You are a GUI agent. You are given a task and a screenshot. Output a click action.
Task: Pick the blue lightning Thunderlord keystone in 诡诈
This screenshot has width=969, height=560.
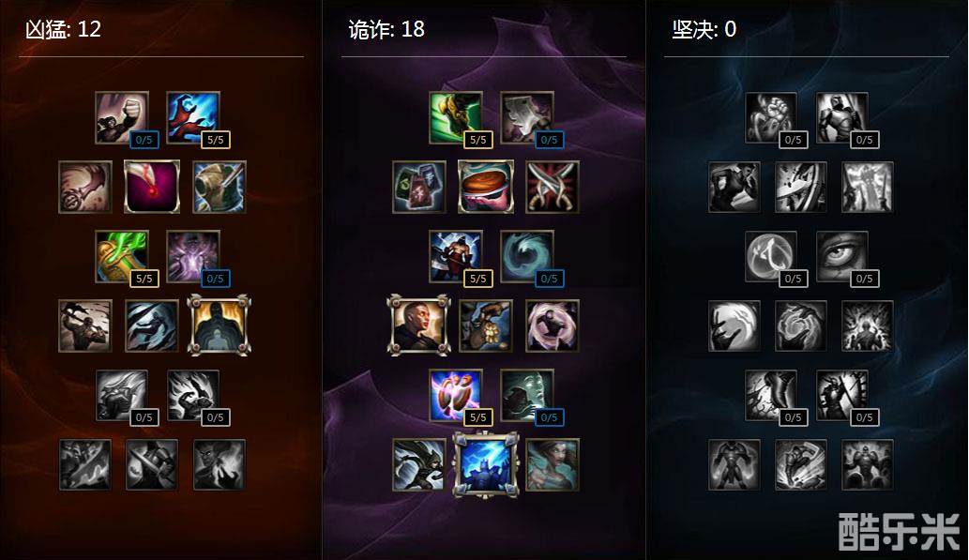pos(486,465)
